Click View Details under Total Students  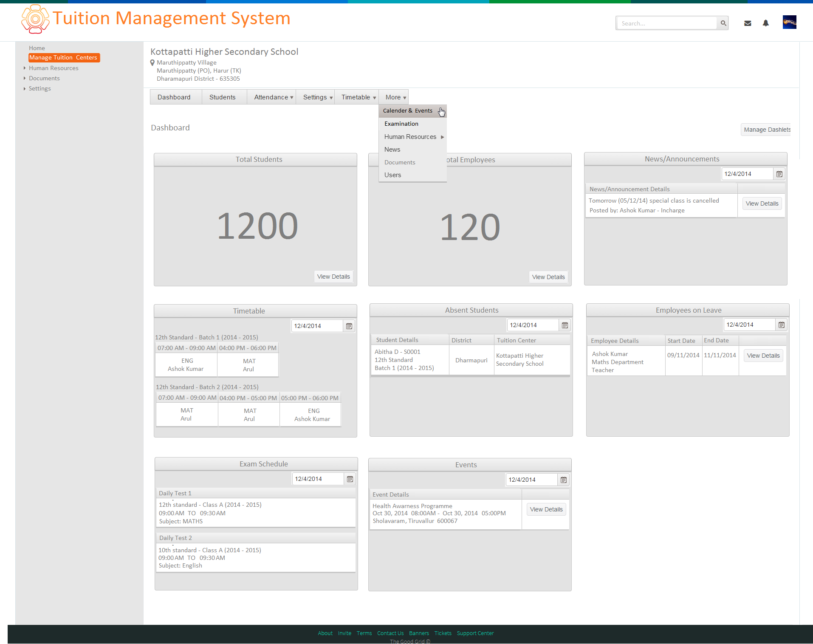coord(333,277)
